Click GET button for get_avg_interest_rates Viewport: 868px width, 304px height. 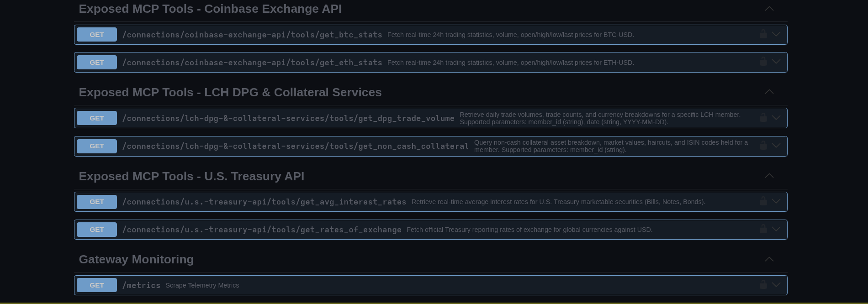click(x=97, y=202)
